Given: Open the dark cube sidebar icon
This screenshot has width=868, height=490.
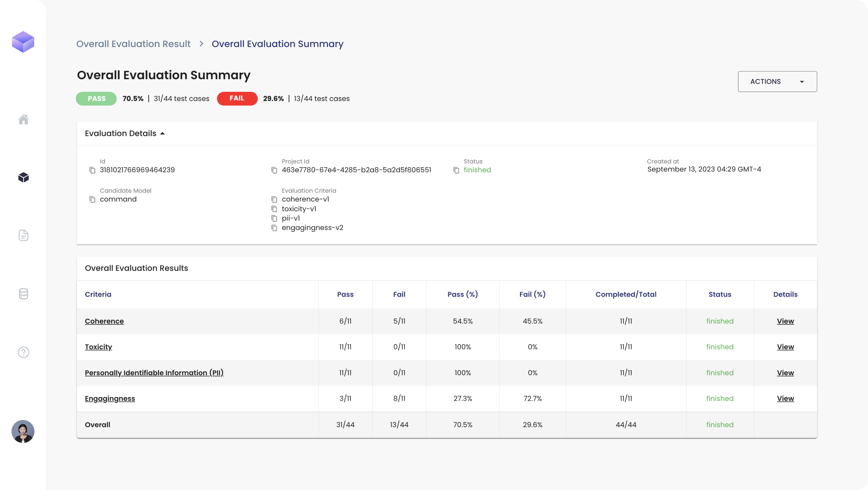Looking at the screenshot, I should coord(23,177).
